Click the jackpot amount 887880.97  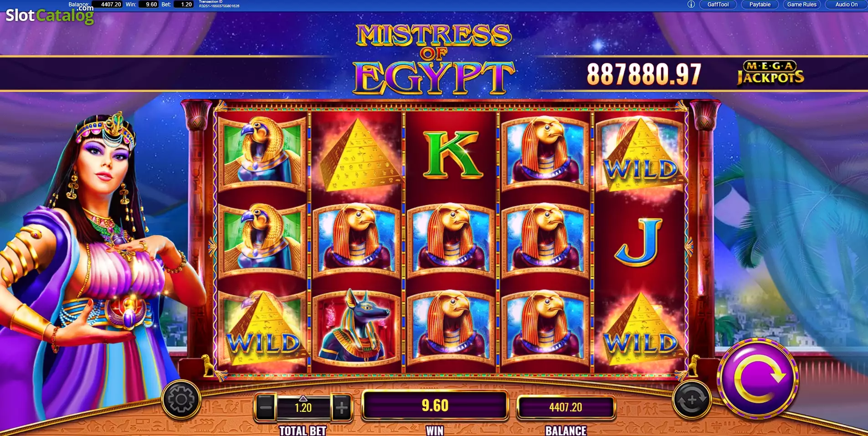pos(643,74)
